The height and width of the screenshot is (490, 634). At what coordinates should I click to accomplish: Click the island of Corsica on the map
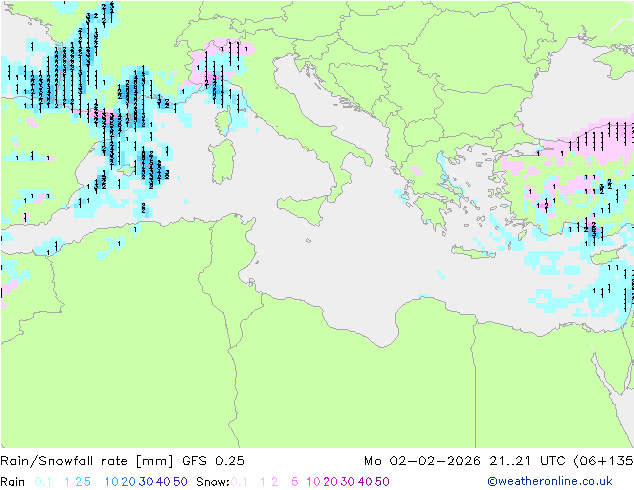(x=224, y=121)
